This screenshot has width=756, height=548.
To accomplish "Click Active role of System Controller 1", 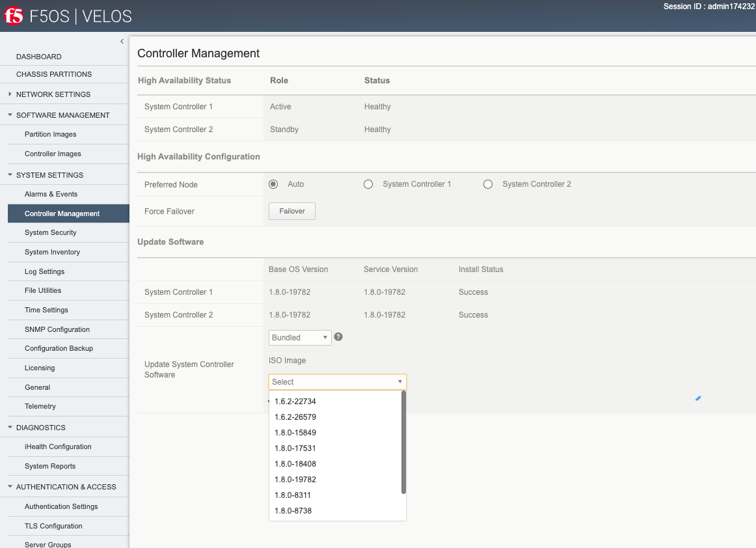I will 280,107.
